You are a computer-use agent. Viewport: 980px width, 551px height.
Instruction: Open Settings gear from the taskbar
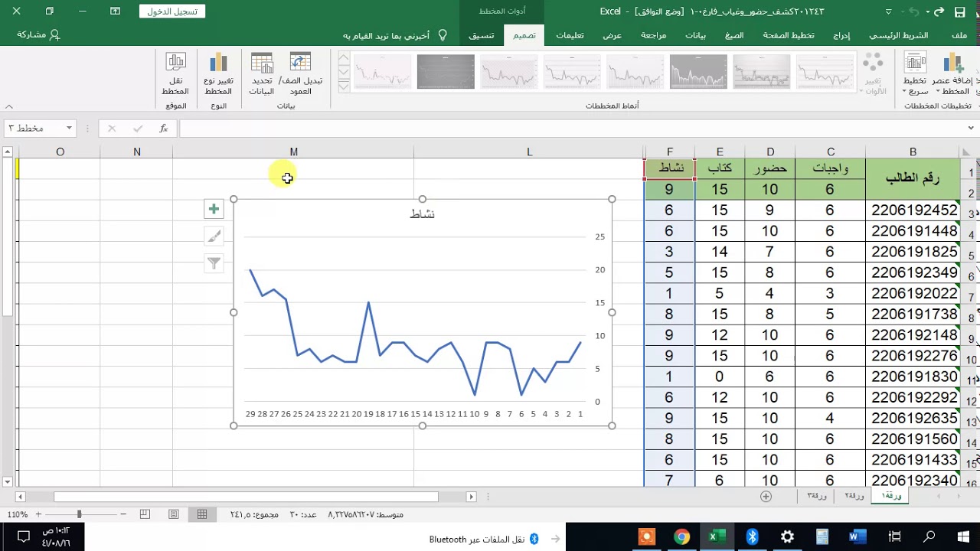coord(787,536)
